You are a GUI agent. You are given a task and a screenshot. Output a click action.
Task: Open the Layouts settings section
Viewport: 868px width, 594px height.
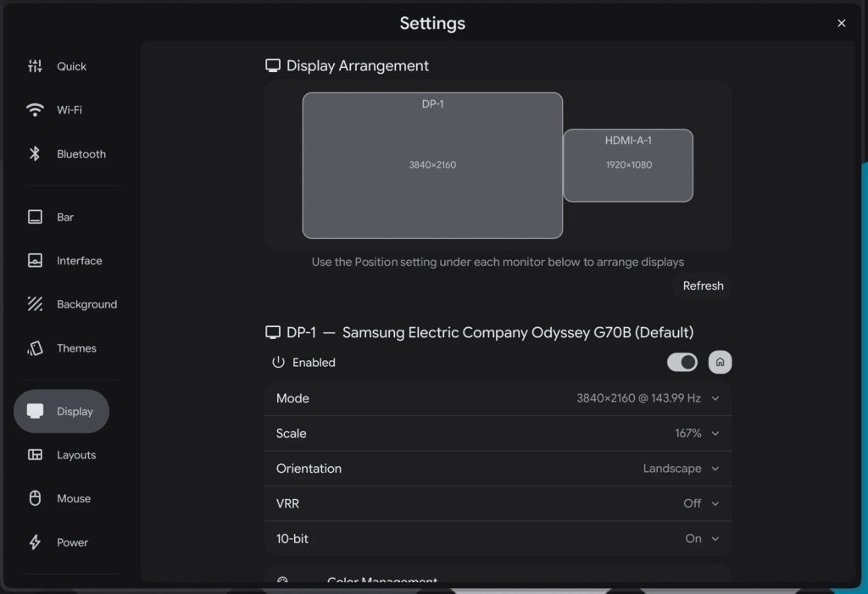pyautogui.click(x=76, y=455)
